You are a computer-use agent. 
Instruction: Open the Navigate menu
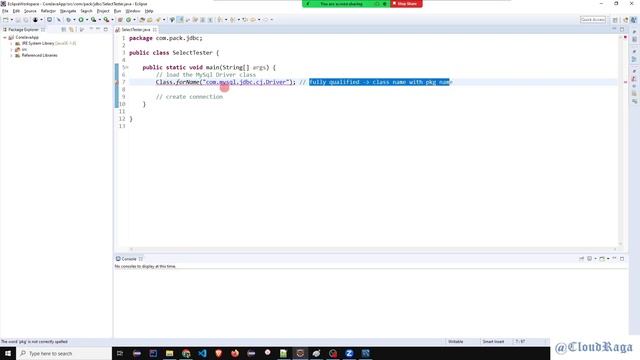pos(68,11)
